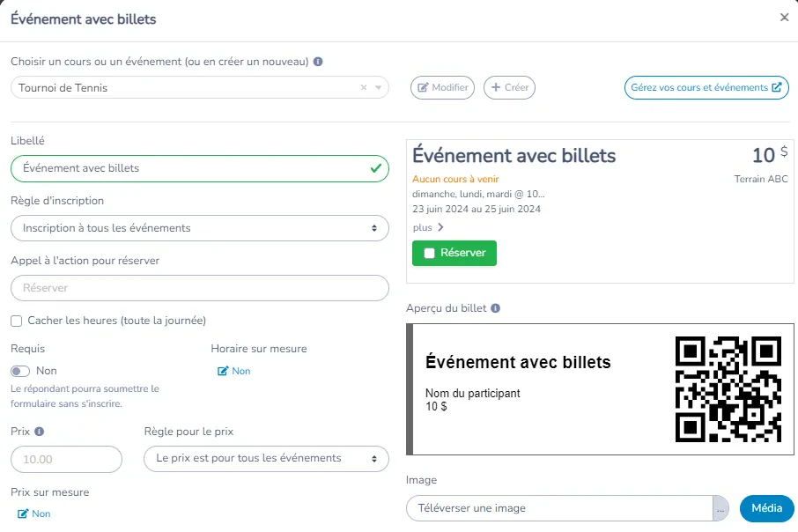The height and width of the screenshot is (532, 798).
Task: Open the Tournoi de Tennis dropdown arrow
Action: pos(378,87)
